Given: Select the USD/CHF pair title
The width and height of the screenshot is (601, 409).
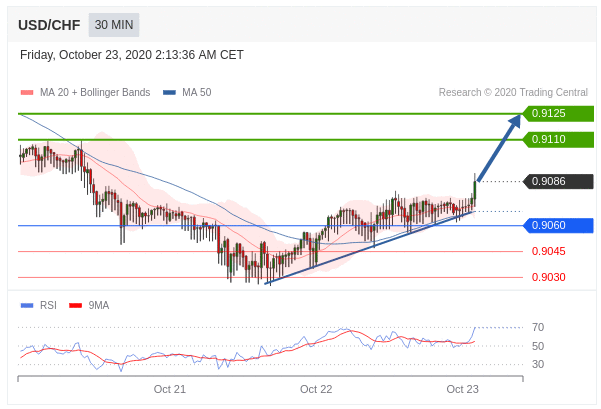Looking at the screenshot, I should point(49,25).
